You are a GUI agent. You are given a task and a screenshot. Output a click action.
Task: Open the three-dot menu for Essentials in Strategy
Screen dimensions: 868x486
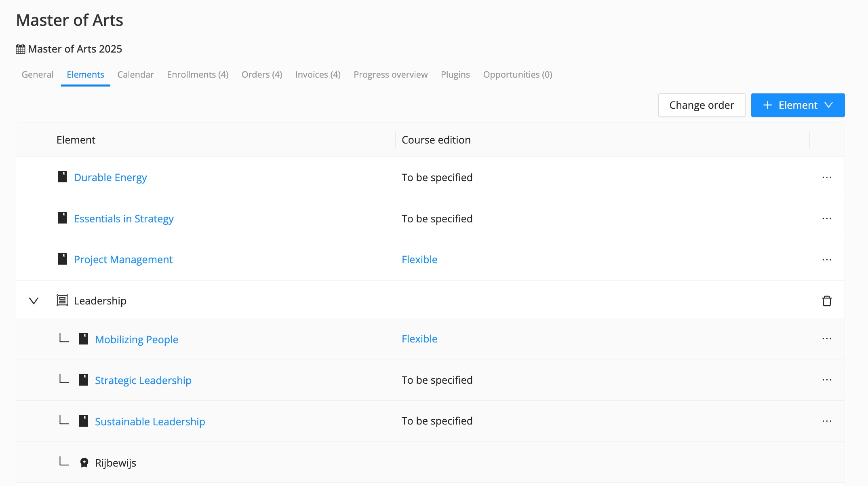[827, 219]
